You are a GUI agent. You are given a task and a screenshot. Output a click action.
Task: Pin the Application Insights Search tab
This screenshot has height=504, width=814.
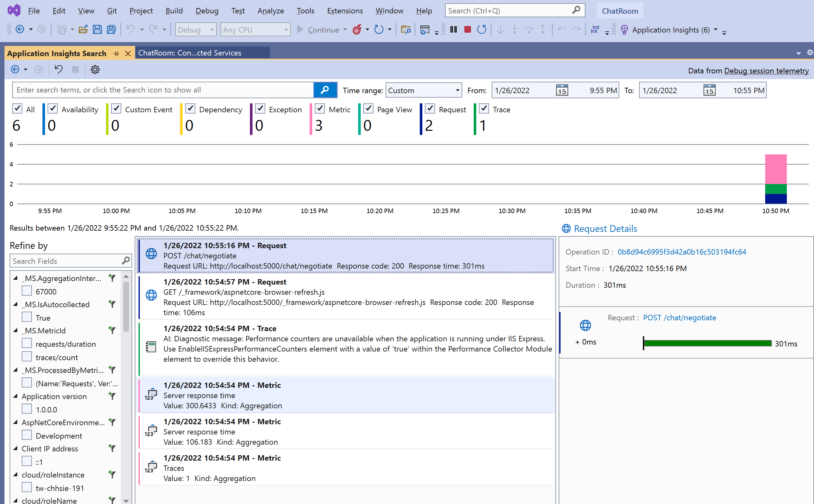116,53
